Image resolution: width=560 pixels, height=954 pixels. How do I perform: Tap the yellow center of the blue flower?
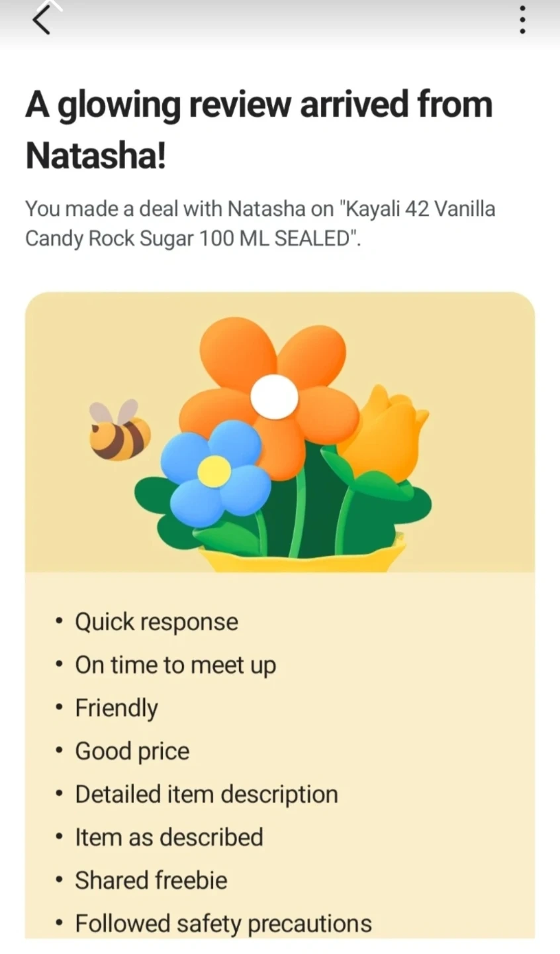click(214, 471)
